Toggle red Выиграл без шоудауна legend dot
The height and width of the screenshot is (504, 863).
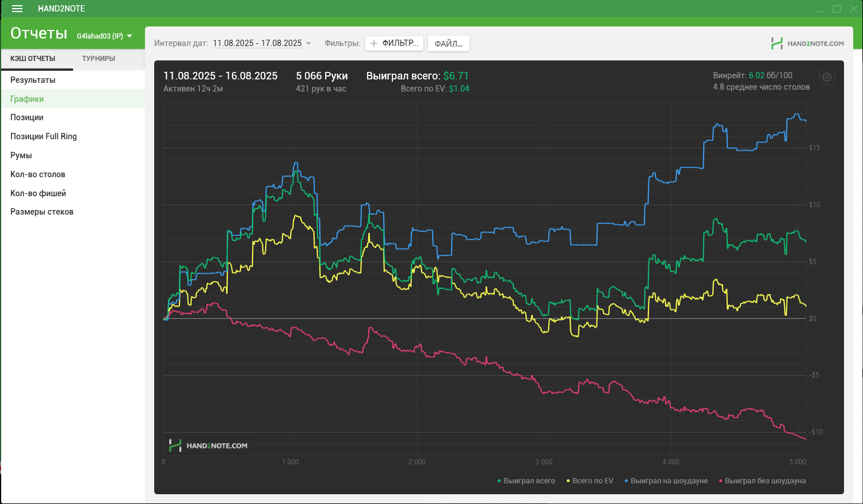(720, 481)
